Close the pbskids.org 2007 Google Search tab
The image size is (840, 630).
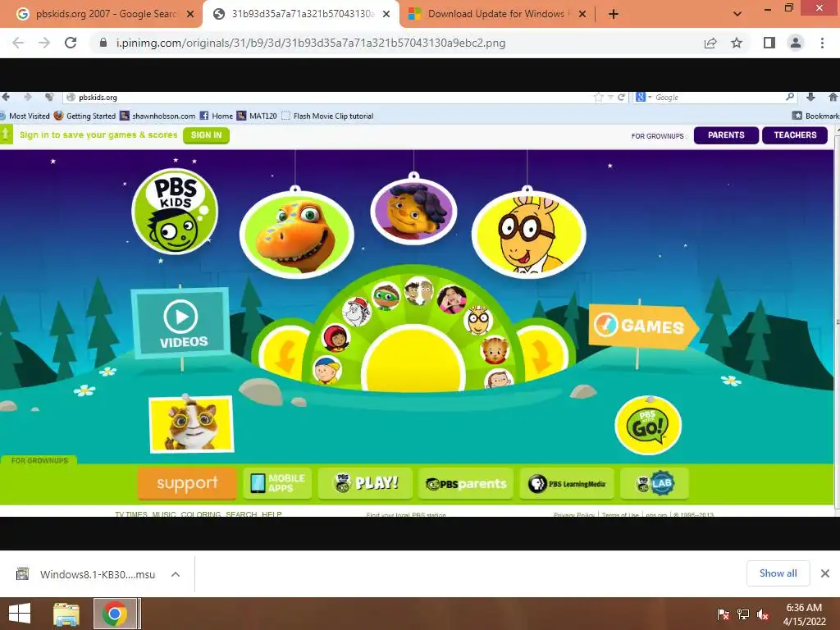tap(190, 14)
